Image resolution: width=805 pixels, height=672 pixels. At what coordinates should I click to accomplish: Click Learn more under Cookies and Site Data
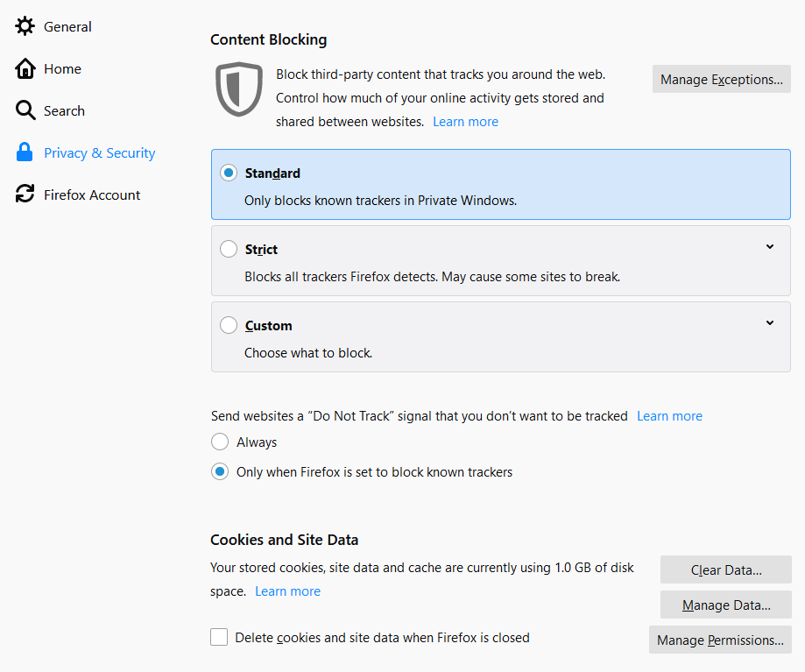(x=287, y=591)
